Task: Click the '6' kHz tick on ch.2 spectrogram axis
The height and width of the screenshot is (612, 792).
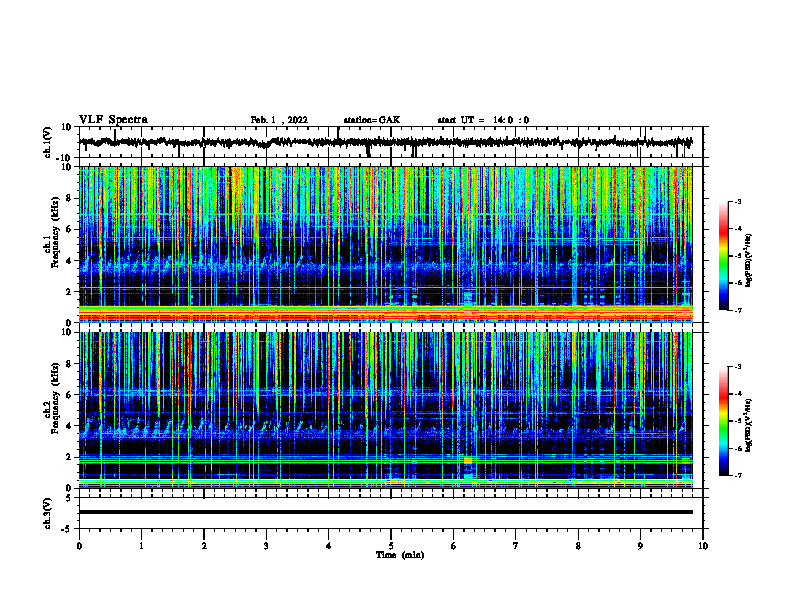Action: 69,395
